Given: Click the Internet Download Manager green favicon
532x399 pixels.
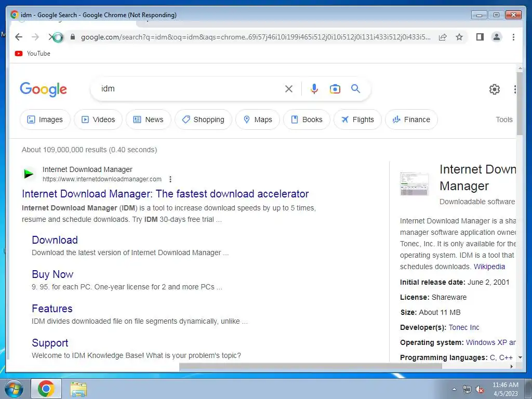Looking at the screenshot, I should tap(29, 174).
